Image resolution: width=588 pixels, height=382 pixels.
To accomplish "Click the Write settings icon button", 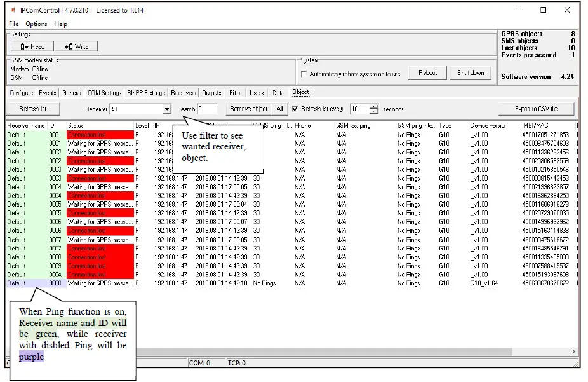I will coord(76,46).
